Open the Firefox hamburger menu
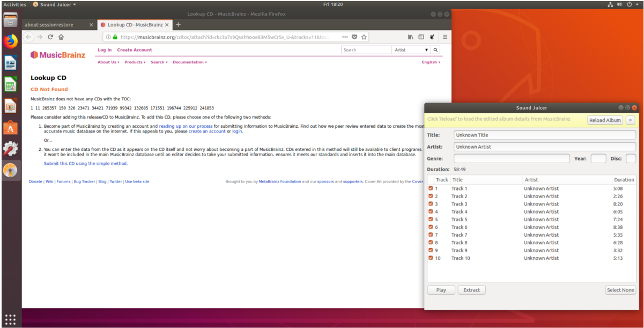644x328 pixels. point(445,37)
